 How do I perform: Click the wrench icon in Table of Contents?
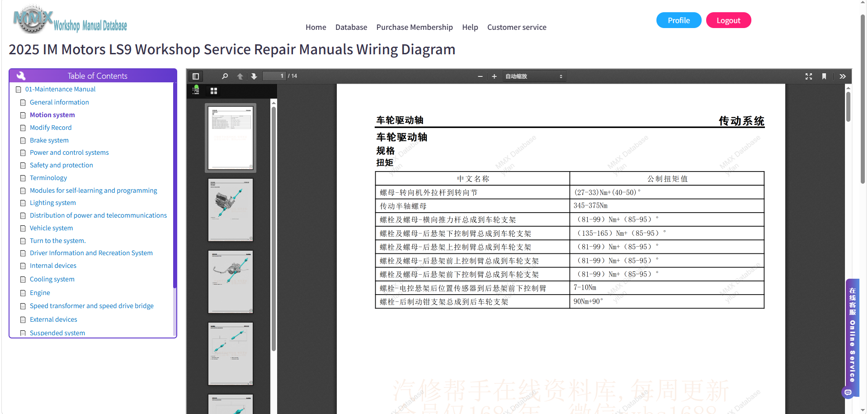pyautogui.click(x=21, y=76)
